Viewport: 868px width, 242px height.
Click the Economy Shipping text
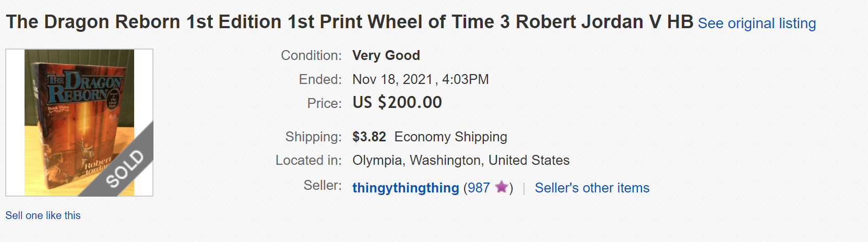(450, 137)
